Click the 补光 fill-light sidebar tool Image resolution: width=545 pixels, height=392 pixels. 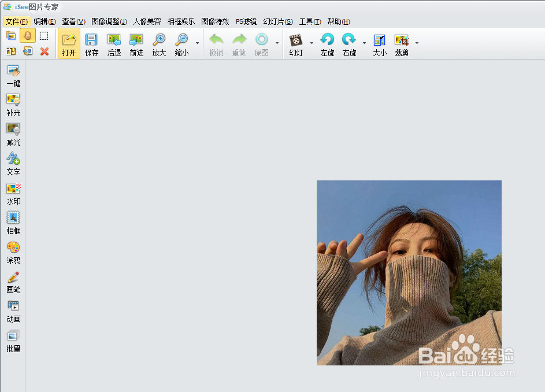coord(13,105)
